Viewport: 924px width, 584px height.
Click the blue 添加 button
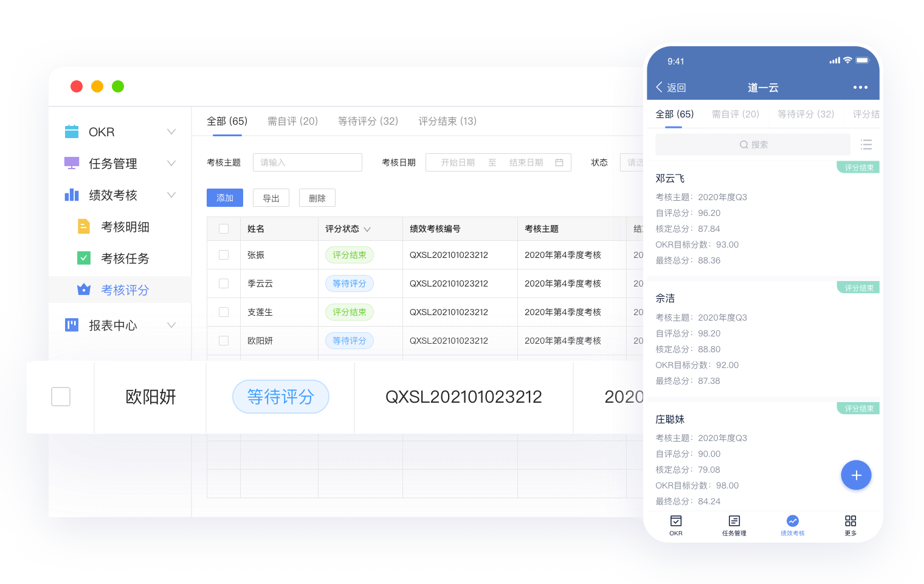(225, 198)
